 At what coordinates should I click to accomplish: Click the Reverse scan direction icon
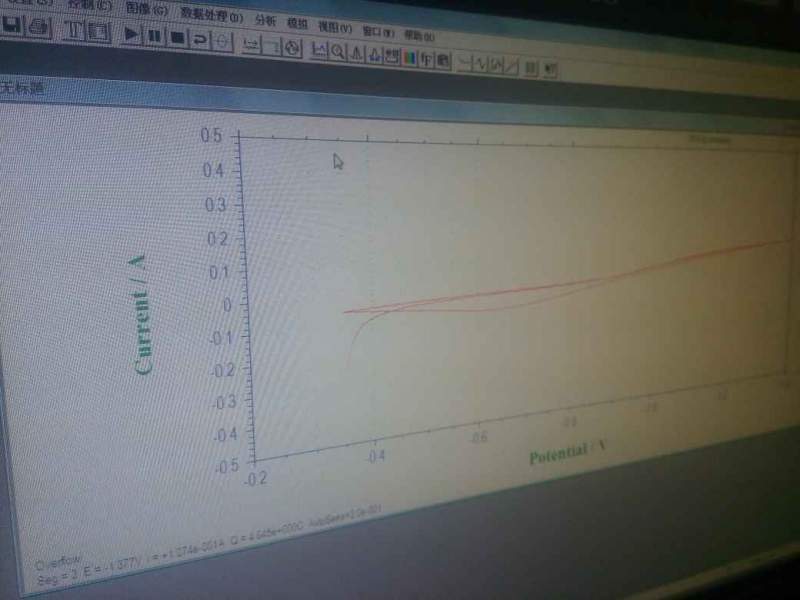tap(199, 39)
